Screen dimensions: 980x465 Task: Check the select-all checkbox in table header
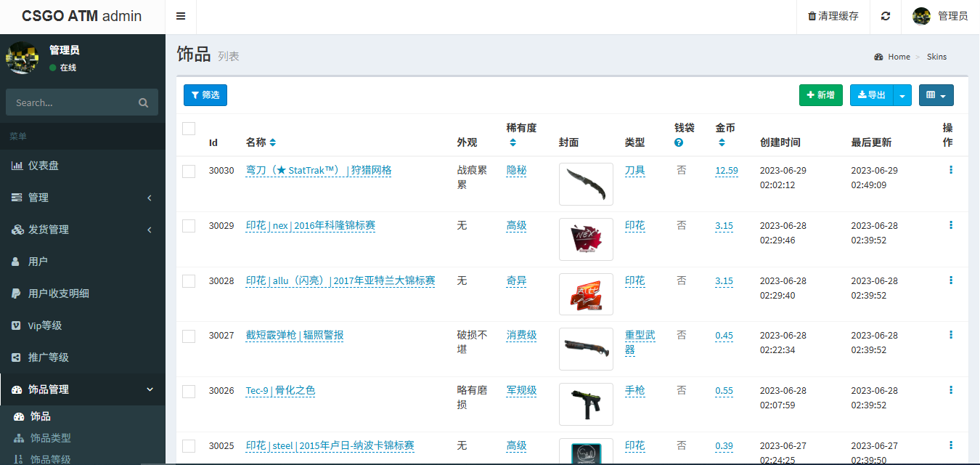[189, 128]
